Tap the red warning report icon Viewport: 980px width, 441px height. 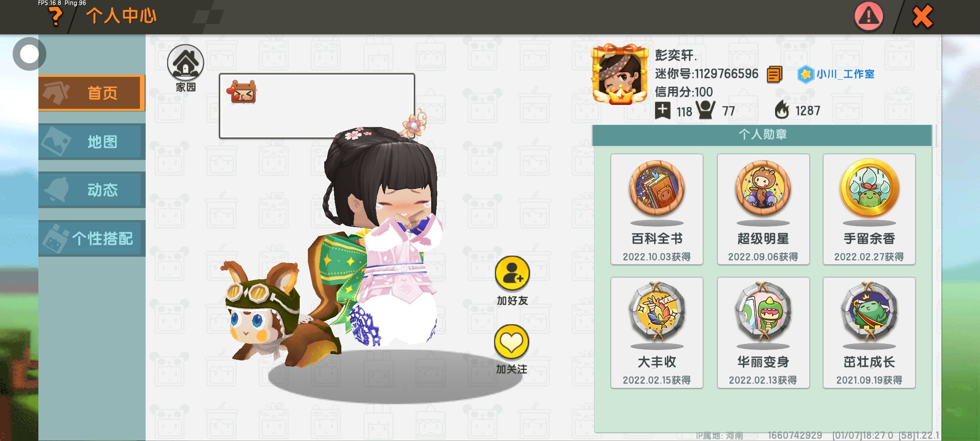(x=869, y=16)
